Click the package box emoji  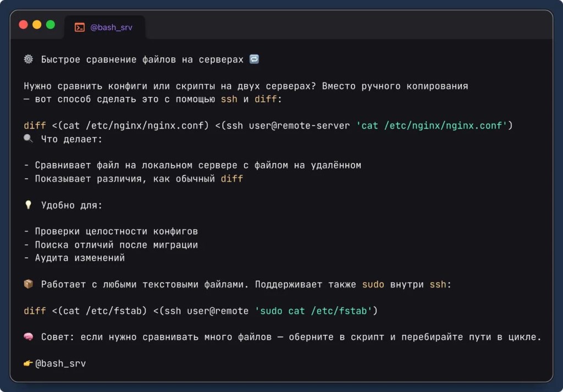pyautogui.click(x=29, y=284)
